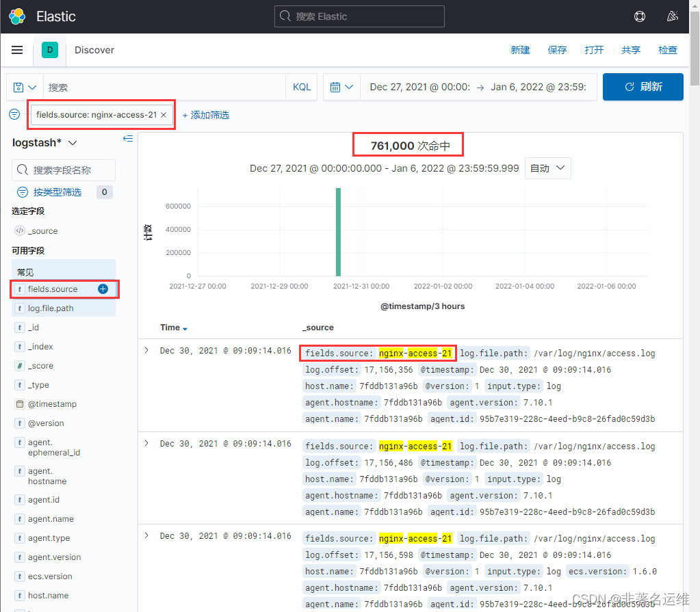
Task: Click the _source selected field
Action: [42, 231]
